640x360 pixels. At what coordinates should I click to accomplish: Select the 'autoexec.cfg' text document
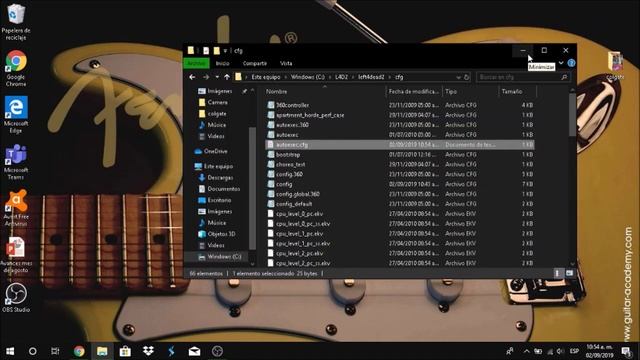pos(400,144)
